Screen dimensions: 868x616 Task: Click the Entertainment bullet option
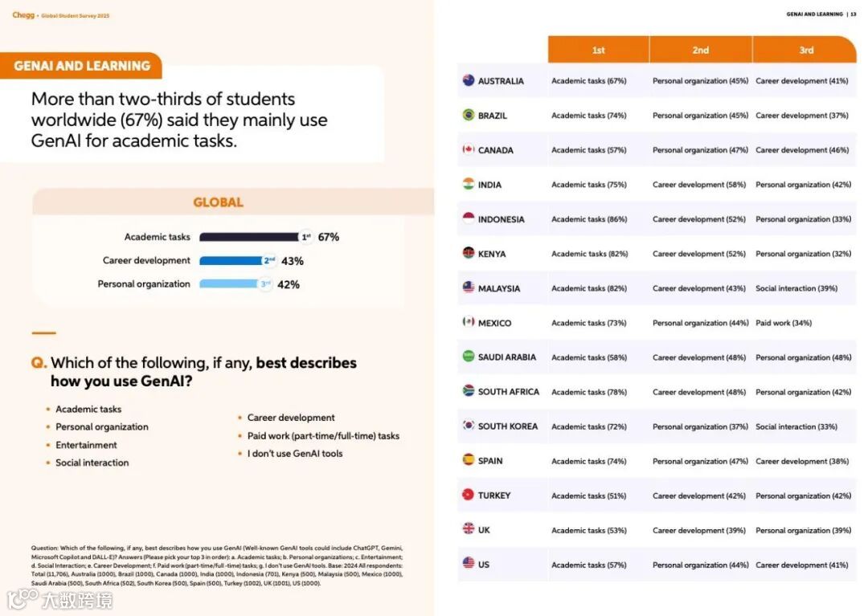[86, 445]
